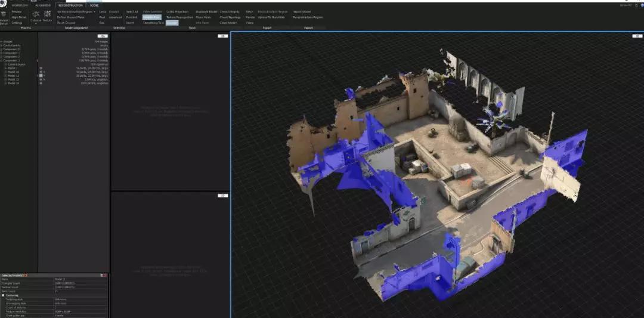This screenshot has height=318, width=644.
Task: Click Video in the Export group
Action: point(249,23)
